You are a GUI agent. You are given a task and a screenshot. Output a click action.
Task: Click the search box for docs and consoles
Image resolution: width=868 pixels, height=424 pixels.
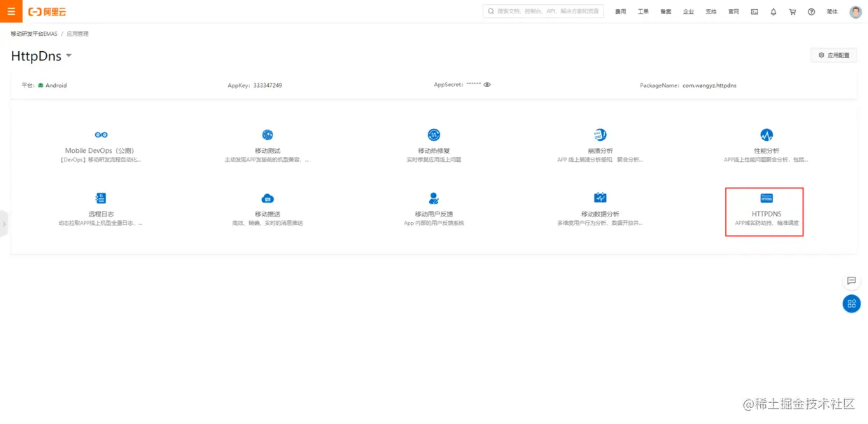point(543,11)
